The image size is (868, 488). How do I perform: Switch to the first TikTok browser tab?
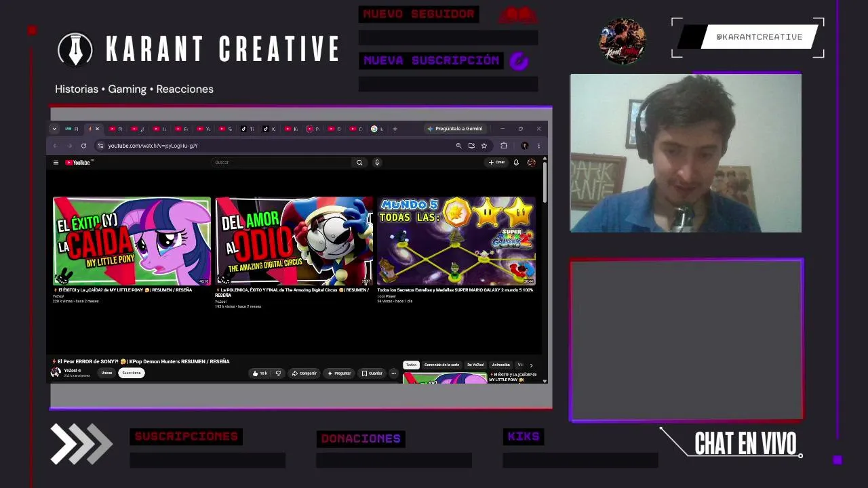[247, 129]
